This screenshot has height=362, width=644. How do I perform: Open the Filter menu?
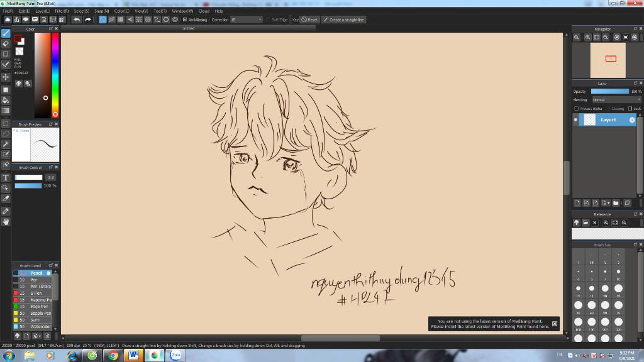coord(62,11)
